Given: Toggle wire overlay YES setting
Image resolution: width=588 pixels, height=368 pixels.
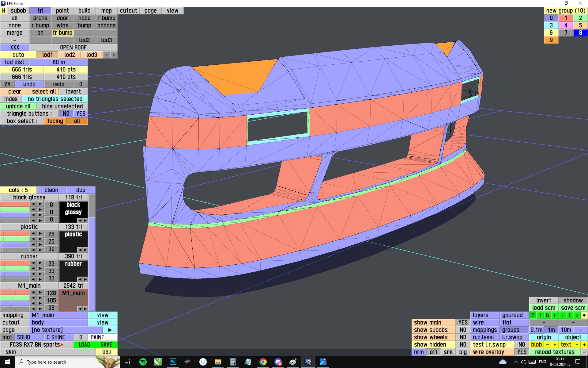Looking at the screenshot, I should tap(522, 352).
